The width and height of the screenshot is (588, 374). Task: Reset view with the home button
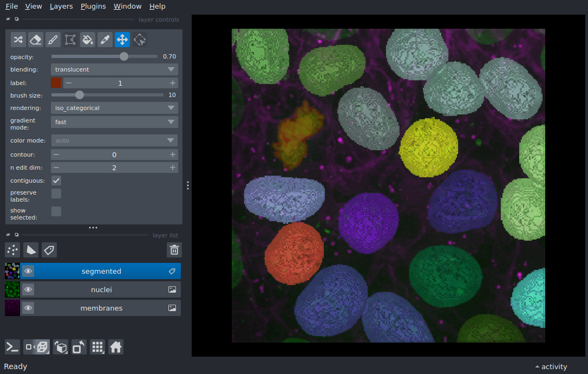[116, 347]
